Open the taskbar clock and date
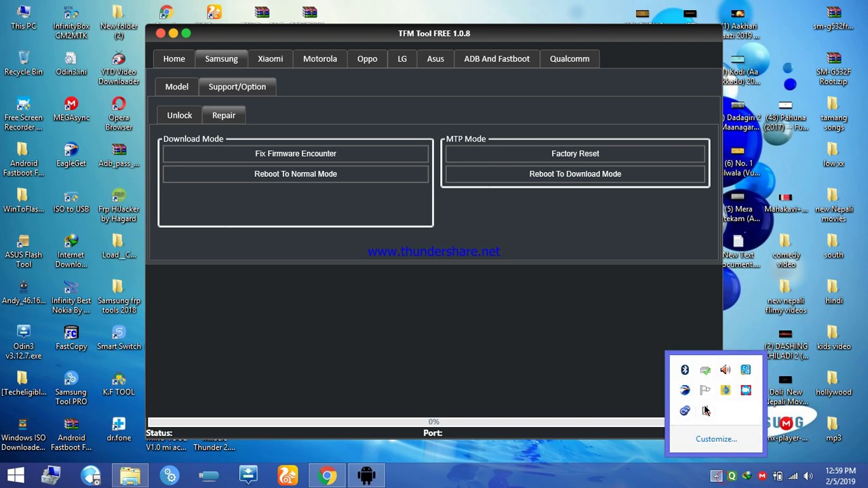Image resolution: width=868 pixels, height=488 pixels. pos(841,476)
